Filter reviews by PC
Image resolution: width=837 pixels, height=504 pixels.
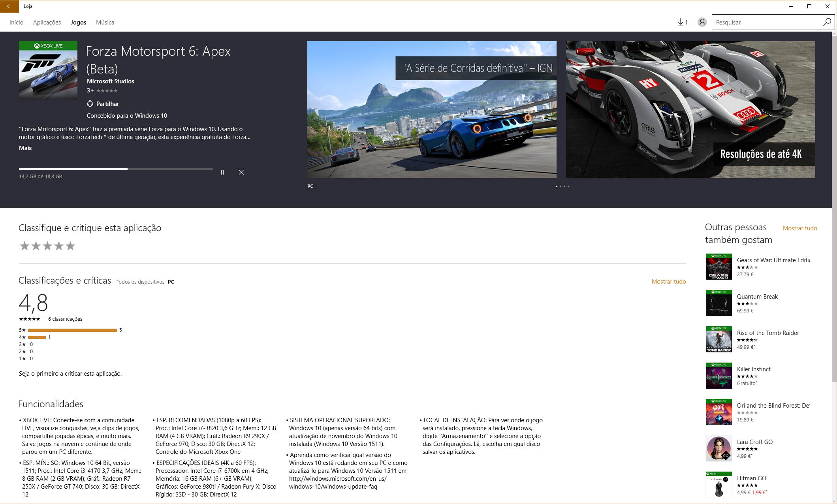(x=171, y=282)
